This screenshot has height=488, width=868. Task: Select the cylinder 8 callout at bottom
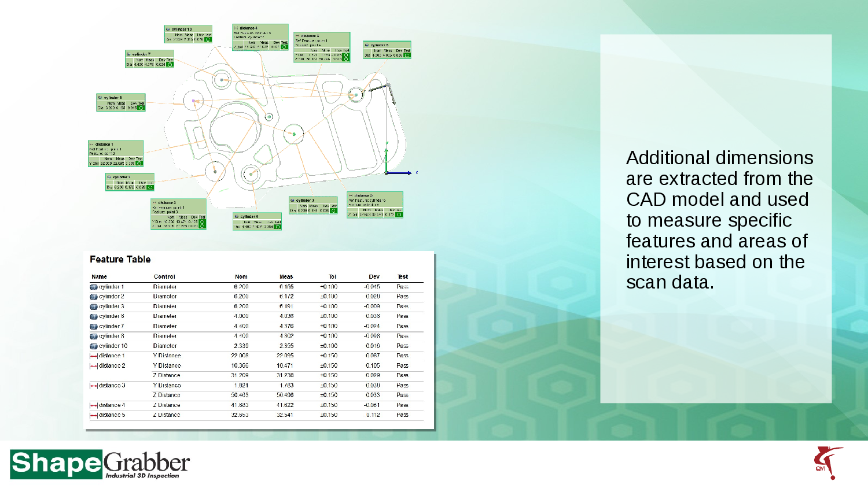(x=257, y=221)
